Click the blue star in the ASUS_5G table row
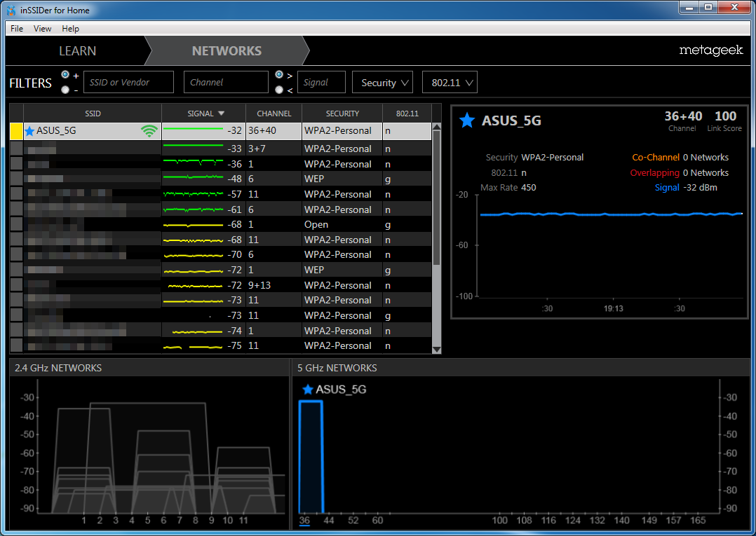The image size is (756, 536). point(29,130)
